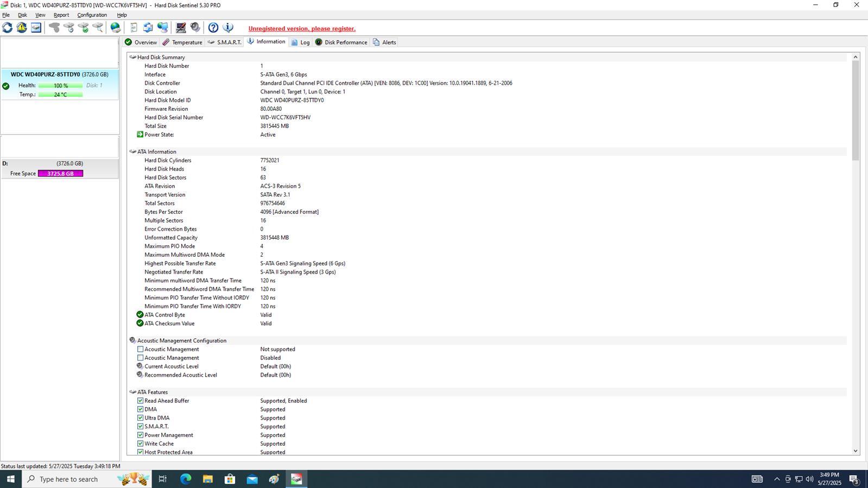The width and height of the screenshot is (868, 488).
Task: Click the disk with magnifier toolbar icon
Action: (x=98, y=28)
